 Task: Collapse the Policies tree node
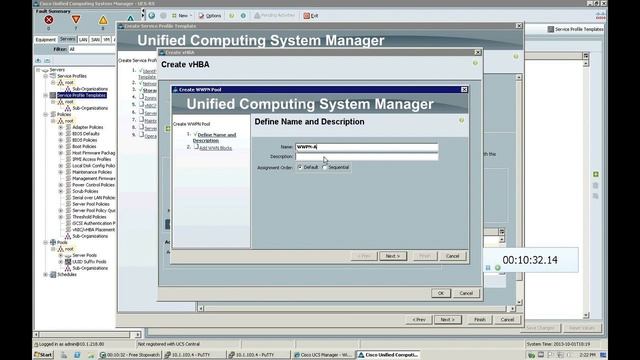(x=46, y=115)
